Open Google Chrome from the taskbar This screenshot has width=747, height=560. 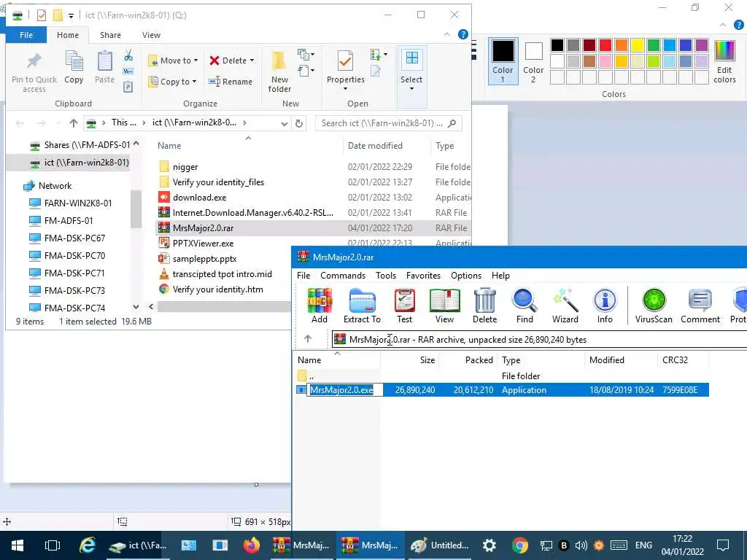tap(519, 545)
